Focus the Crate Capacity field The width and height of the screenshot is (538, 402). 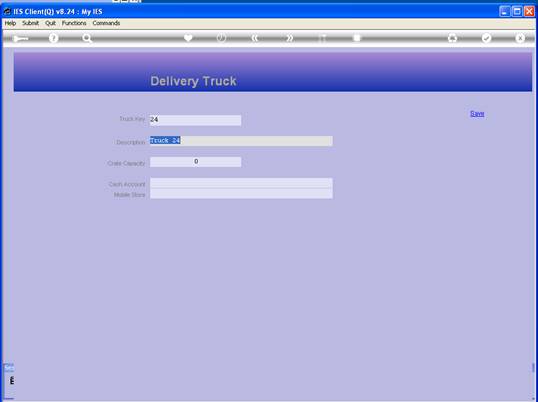coord(195,162)
